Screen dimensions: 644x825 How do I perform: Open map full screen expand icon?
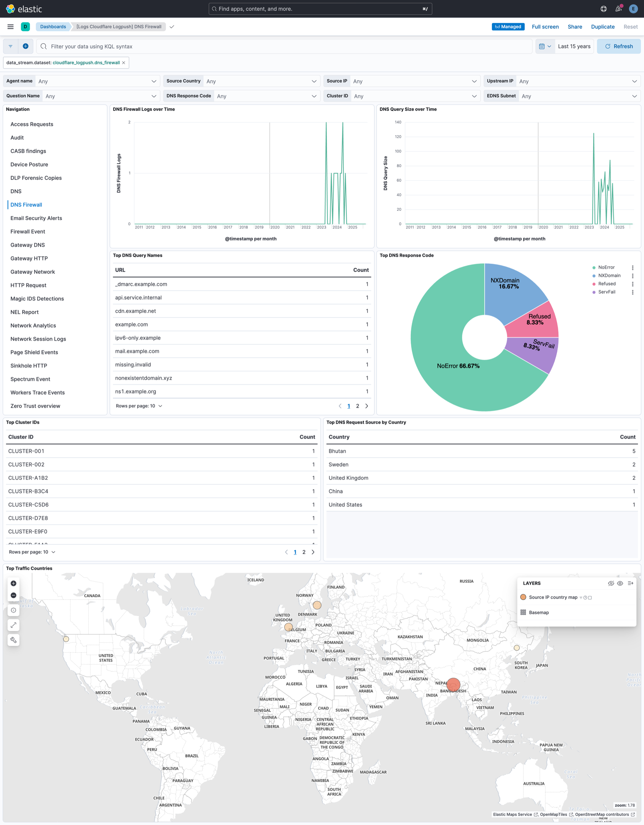pyautogui.click(x=14, y=625)
